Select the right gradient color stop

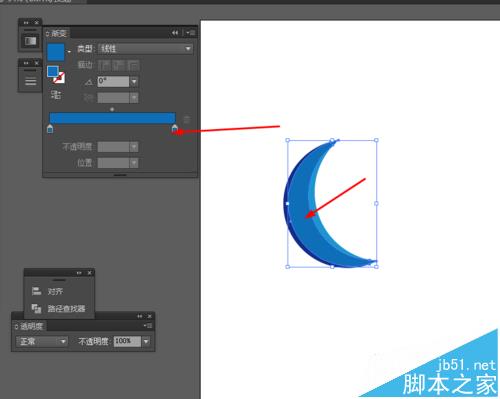(175, 129)
